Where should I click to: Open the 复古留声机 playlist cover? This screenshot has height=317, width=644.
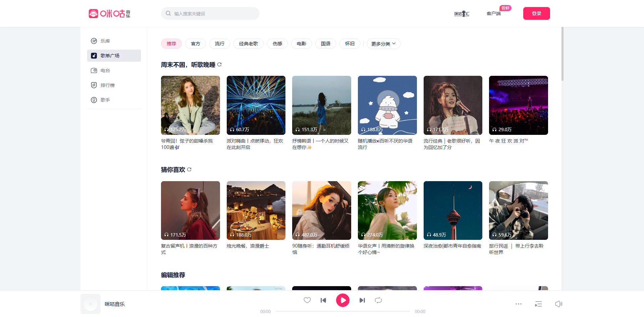[x=191, y=210]
